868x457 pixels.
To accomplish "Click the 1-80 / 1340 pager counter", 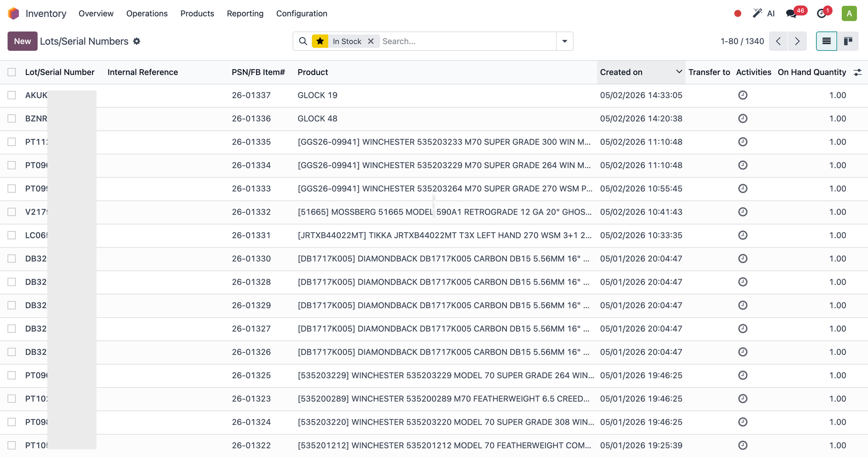I will tap(742, 41).
